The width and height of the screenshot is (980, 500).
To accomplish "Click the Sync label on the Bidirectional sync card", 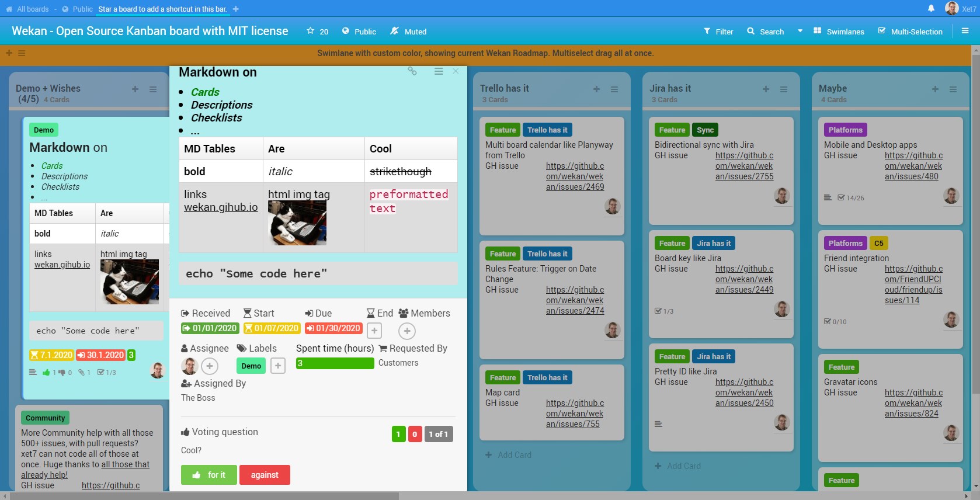I will 705,130.
